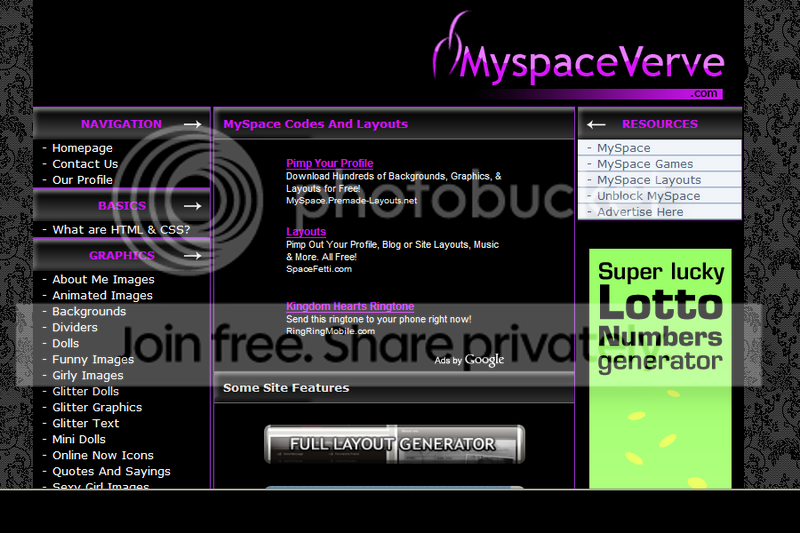Click the Layouts ad link
This screenshot has height=533, width=800.
tap(306, 232)
